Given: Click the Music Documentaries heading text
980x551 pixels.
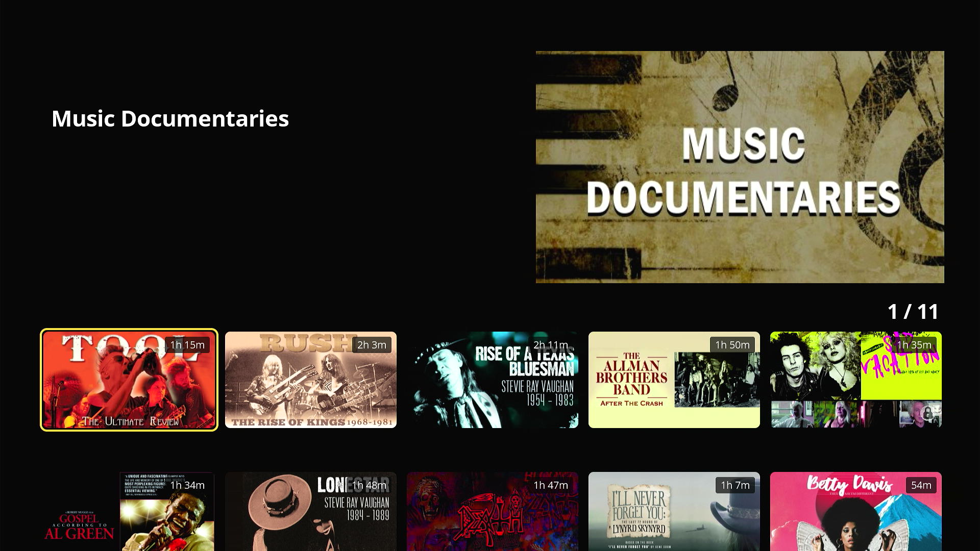Looking at the screenshot, I should coord(170,118).
